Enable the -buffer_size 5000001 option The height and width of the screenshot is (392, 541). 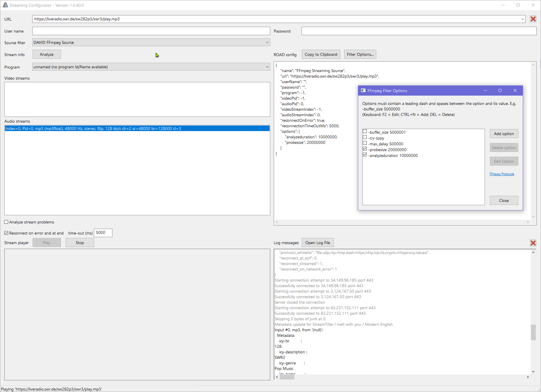365,132
